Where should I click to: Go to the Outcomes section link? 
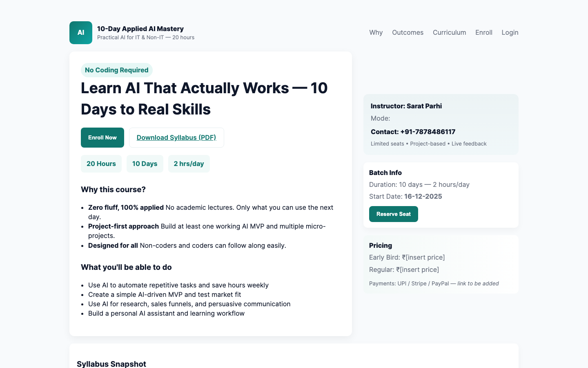click(408, 32)
